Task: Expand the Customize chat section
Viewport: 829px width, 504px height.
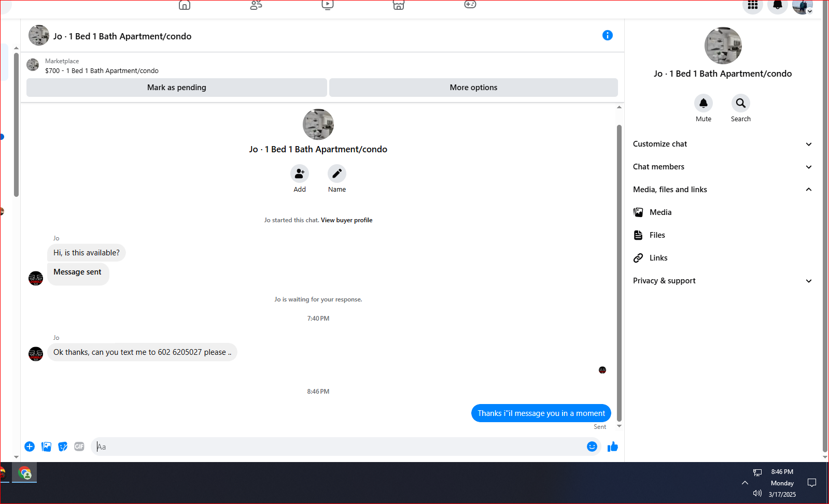Action: tap(723, 144)
